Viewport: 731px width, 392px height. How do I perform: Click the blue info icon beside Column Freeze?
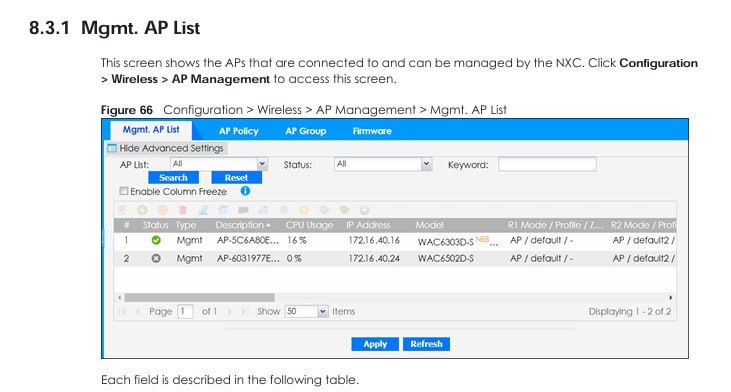245,191
